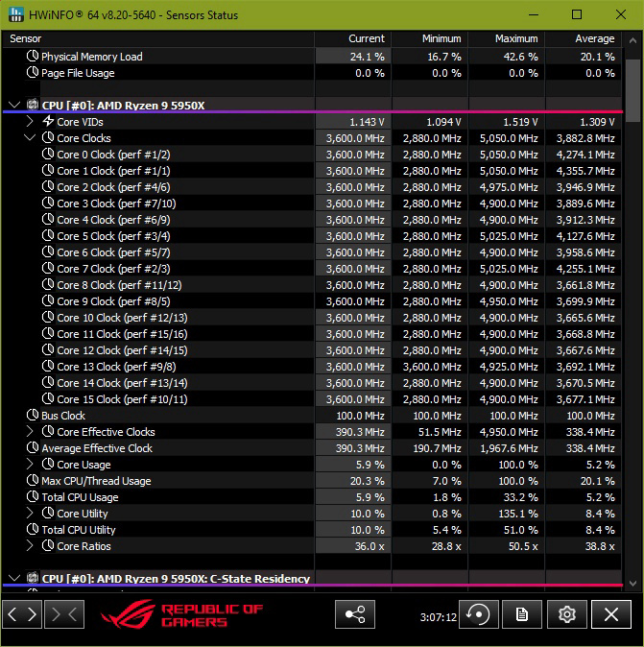Viewport: 644px width, 647px height.
Task: Expand the Core Effective Clocks row
Action: (30, 432)
